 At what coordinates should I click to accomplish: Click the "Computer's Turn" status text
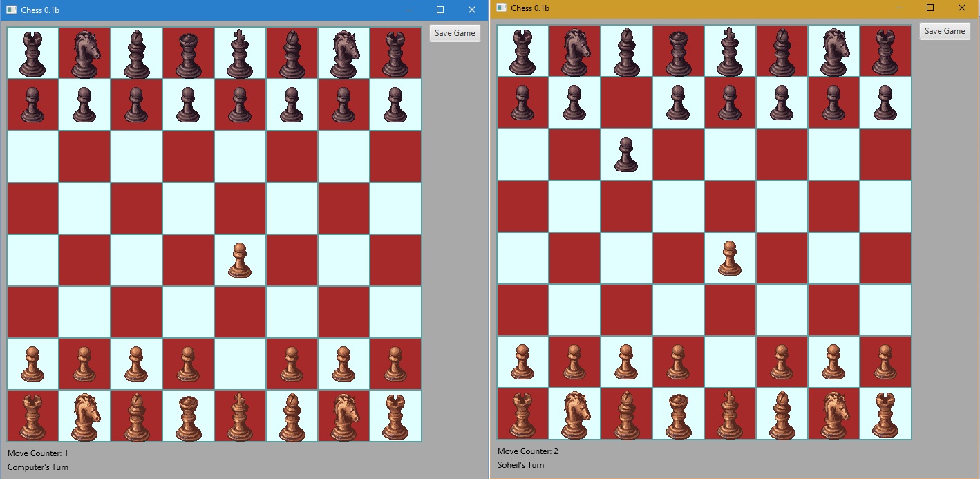[38, 467]
